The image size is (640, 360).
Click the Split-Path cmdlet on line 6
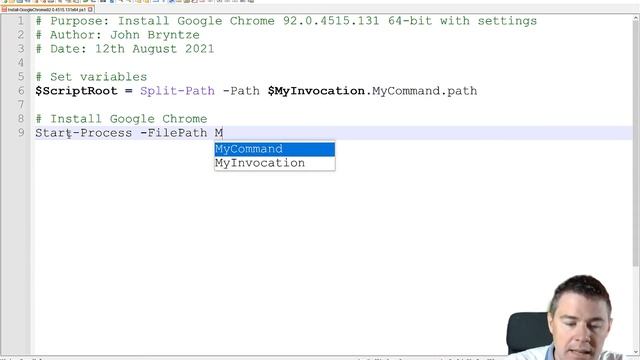tap(178, 91)
